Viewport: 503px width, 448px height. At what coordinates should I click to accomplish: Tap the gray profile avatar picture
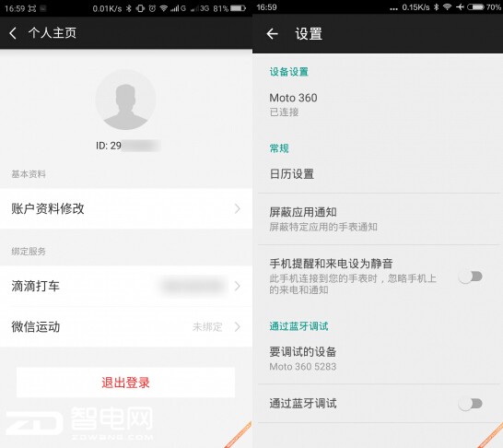click(x=125, y=100)
